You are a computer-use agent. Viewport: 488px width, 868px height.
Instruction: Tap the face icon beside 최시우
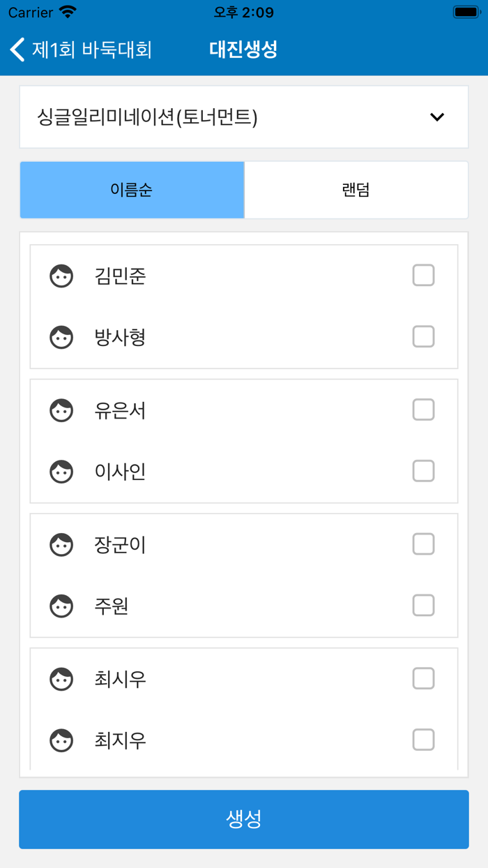(61, 679)
